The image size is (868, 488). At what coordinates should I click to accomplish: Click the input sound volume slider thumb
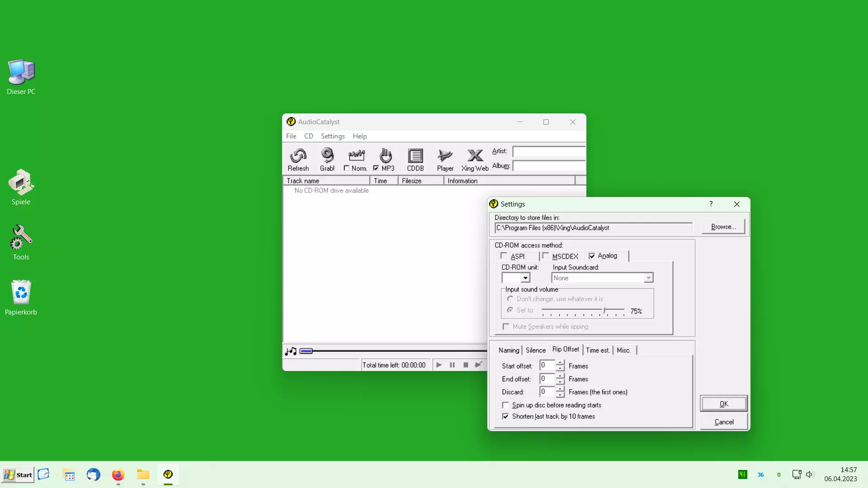click(604, 310)
